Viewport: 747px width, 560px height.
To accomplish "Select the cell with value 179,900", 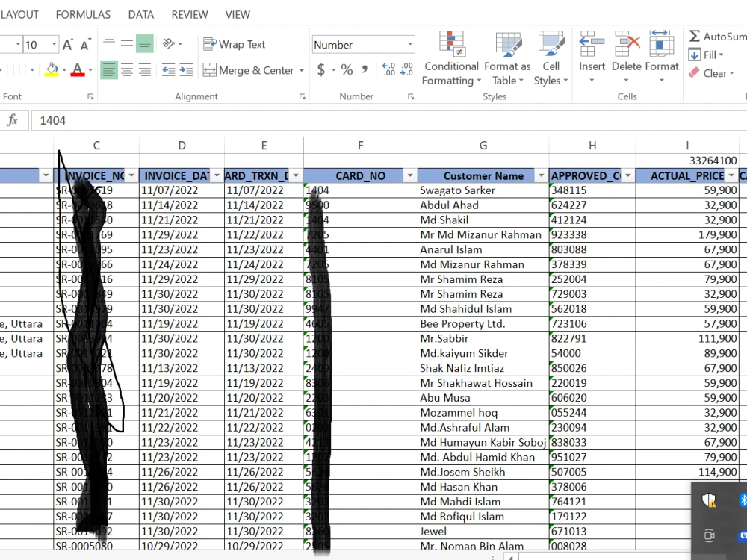I will click(x=686, y=234).
